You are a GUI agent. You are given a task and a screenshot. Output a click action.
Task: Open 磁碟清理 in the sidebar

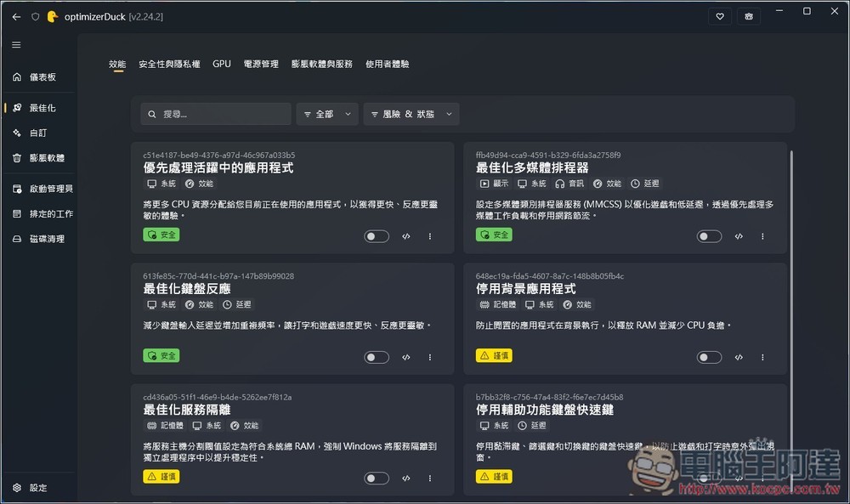point(39,239)
